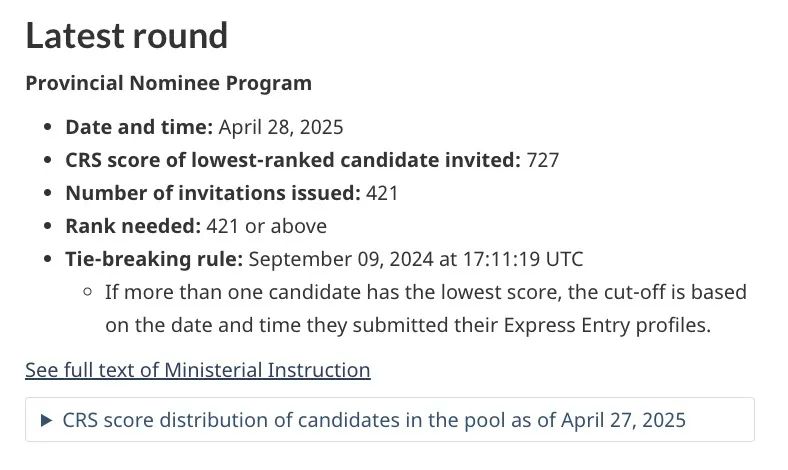Click the April 28, 2025 date value
This screenshot has width=788, height=470.
281,127
